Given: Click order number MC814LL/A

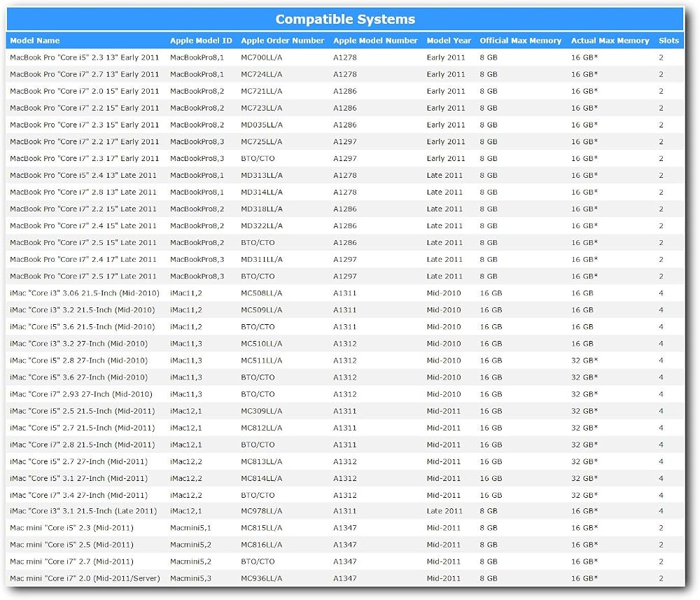Looking at the screenshot, I should pyautogui.click(x=262, y=478).
